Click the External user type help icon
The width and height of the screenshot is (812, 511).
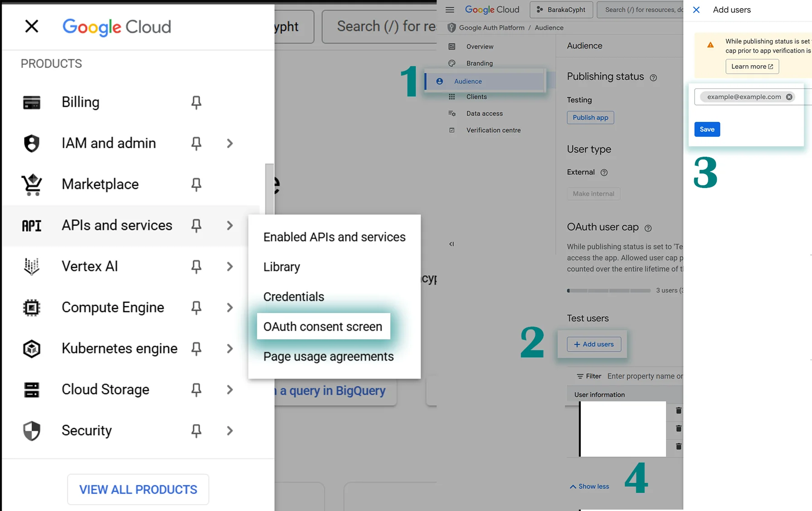point(604,173)
